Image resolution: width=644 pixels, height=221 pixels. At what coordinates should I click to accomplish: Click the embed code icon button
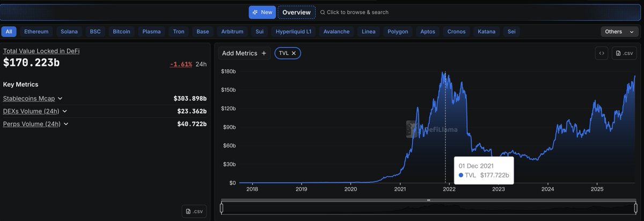pos(601,53)
